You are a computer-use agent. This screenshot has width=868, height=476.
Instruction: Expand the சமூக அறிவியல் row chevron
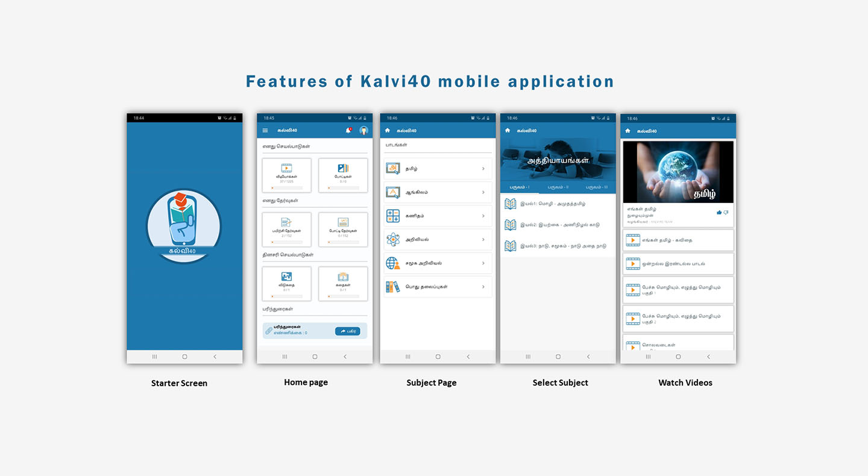[x=483, y=263]
